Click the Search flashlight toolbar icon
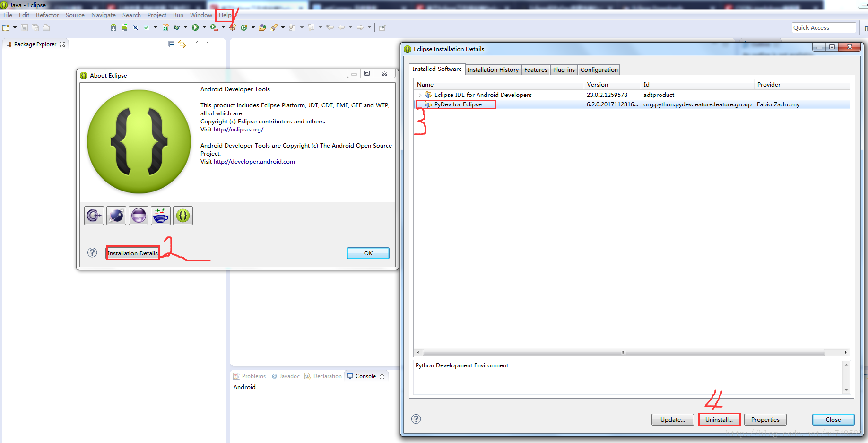 click(x=274, y=27)
